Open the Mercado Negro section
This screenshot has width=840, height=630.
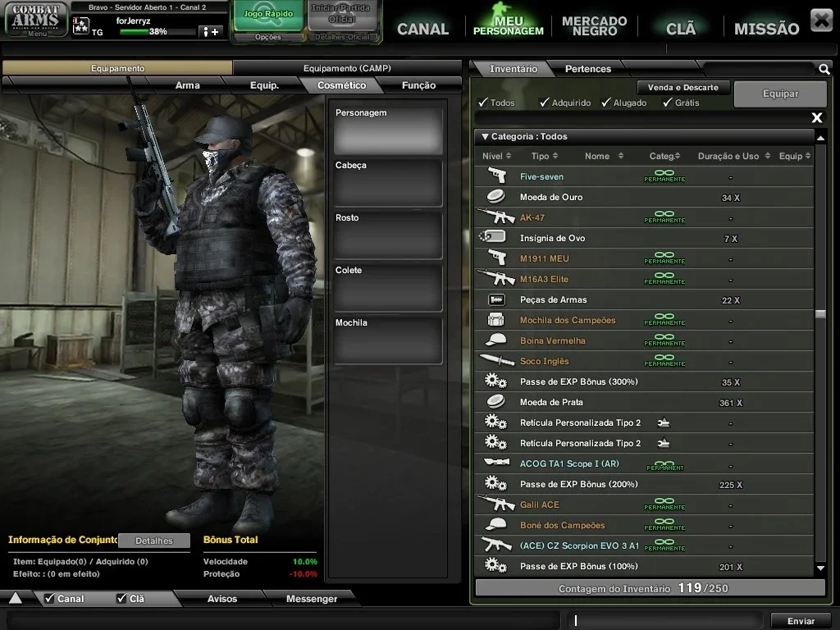pos(594,25)
